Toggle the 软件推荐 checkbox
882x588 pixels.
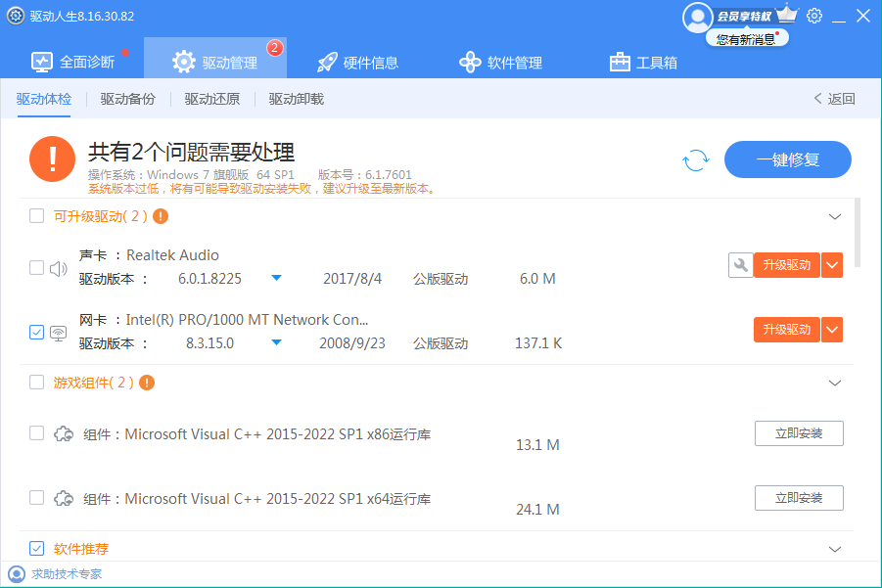tap(36, 549)
